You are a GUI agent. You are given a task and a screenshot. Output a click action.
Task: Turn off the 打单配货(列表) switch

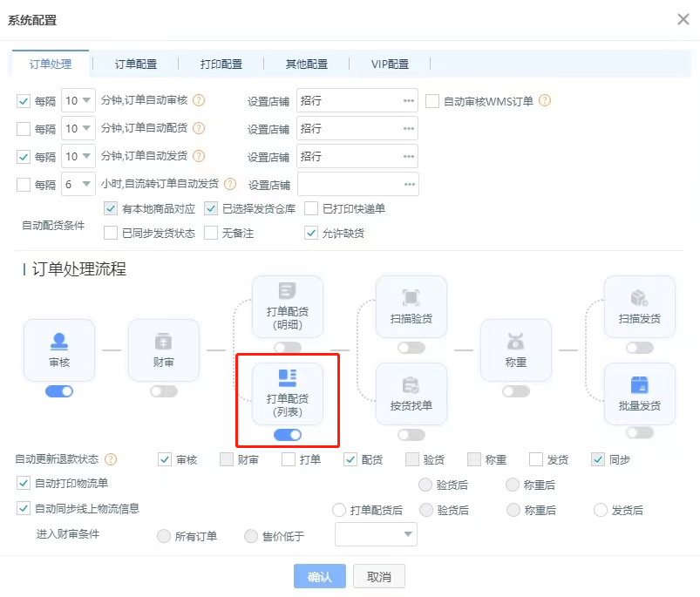(288, 435)
